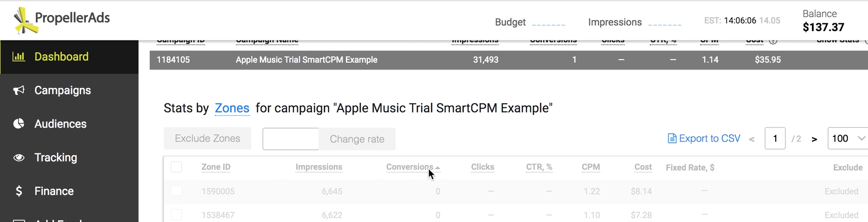Screen dimensions: 868x222
Task: Click the Campaigns megaphone icon
Action: [x=19, y=90]
